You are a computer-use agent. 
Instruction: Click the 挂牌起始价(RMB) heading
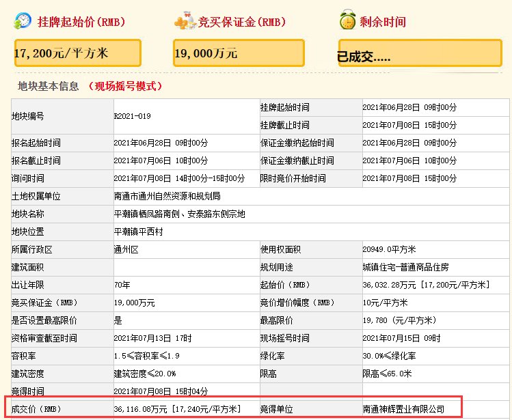(81, 22)
